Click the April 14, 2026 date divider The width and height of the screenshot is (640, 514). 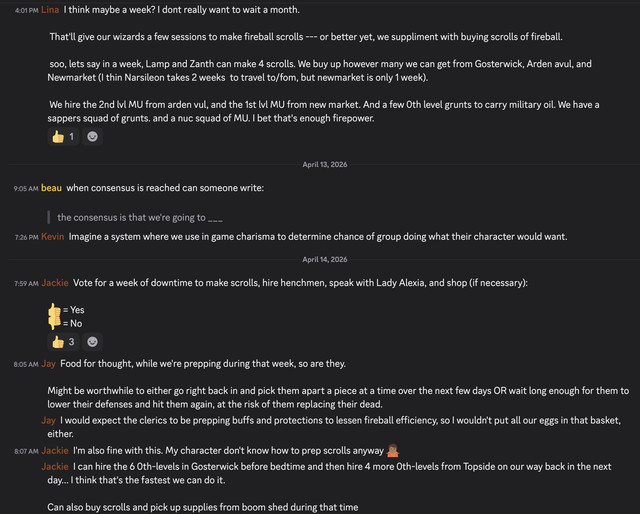(324, 259)
